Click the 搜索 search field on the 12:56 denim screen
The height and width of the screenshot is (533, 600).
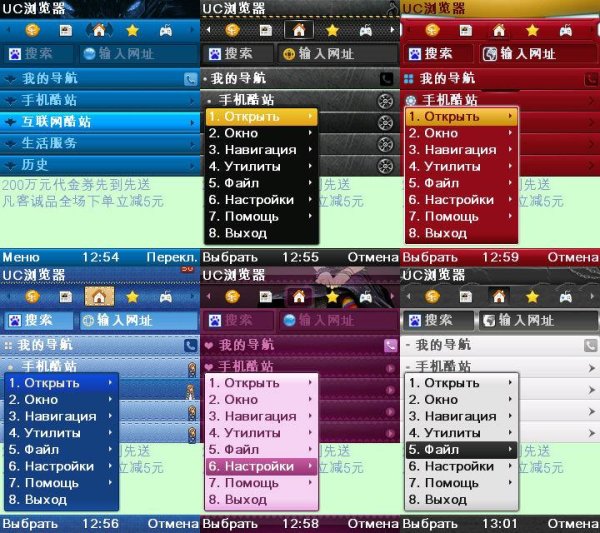[38, 321]
